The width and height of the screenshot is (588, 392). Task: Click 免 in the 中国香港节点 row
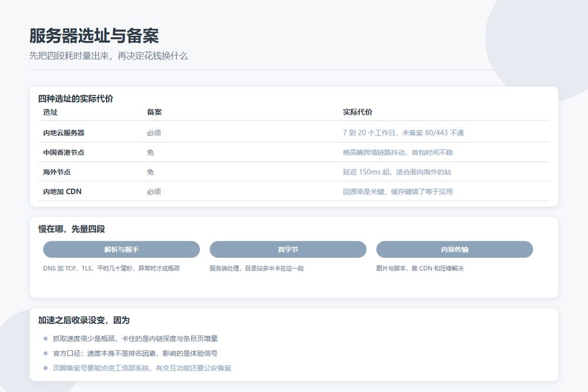click(x=151, y=152)
